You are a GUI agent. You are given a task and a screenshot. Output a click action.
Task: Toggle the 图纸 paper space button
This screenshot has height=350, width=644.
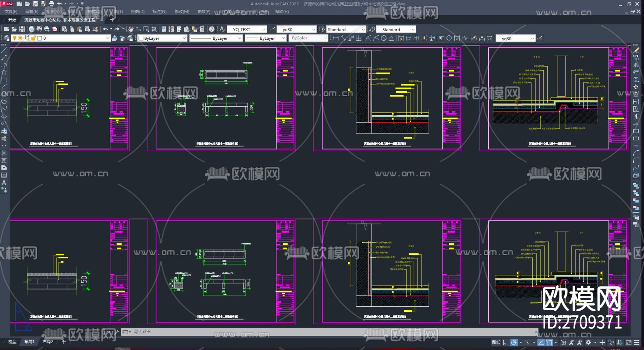tap(496, 342)
